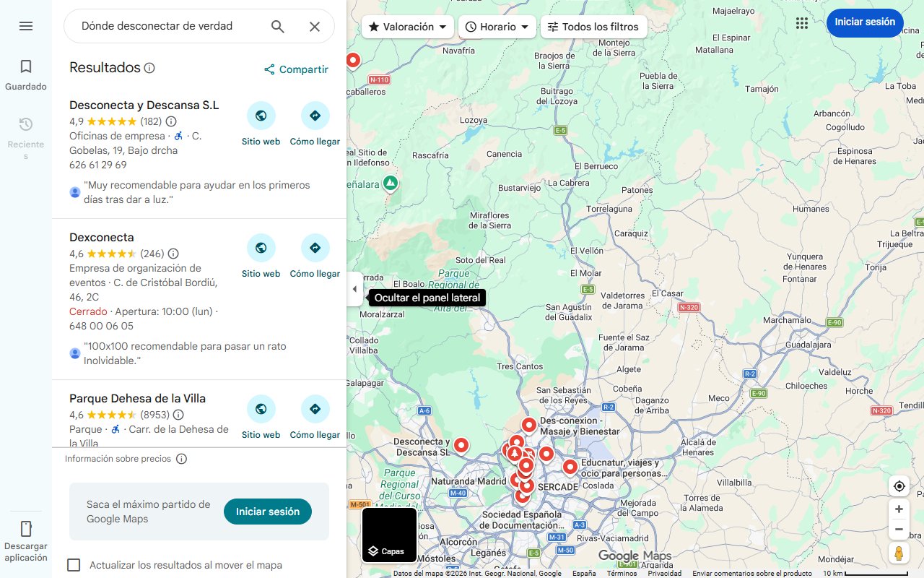Get directions to Dexconecta via Cómo llegar
The height and width of the screenshot is (578, 924).
[x=315, y=248]
